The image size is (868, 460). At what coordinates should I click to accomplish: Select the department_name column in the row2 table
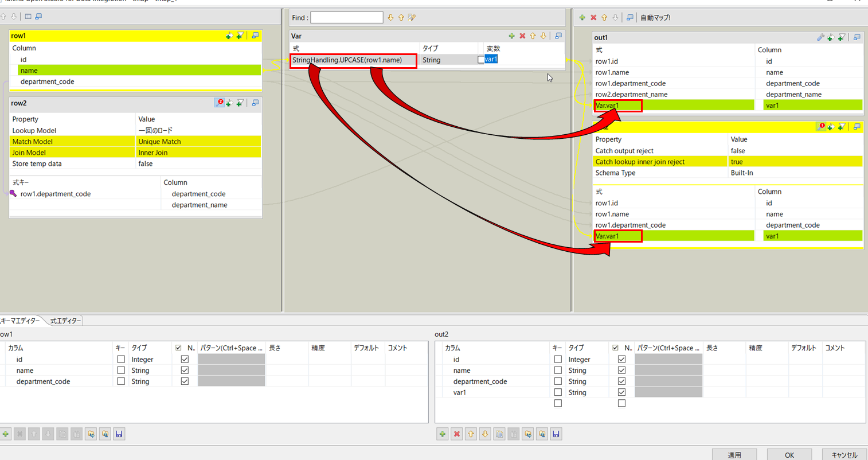click(x=211, y=205)
